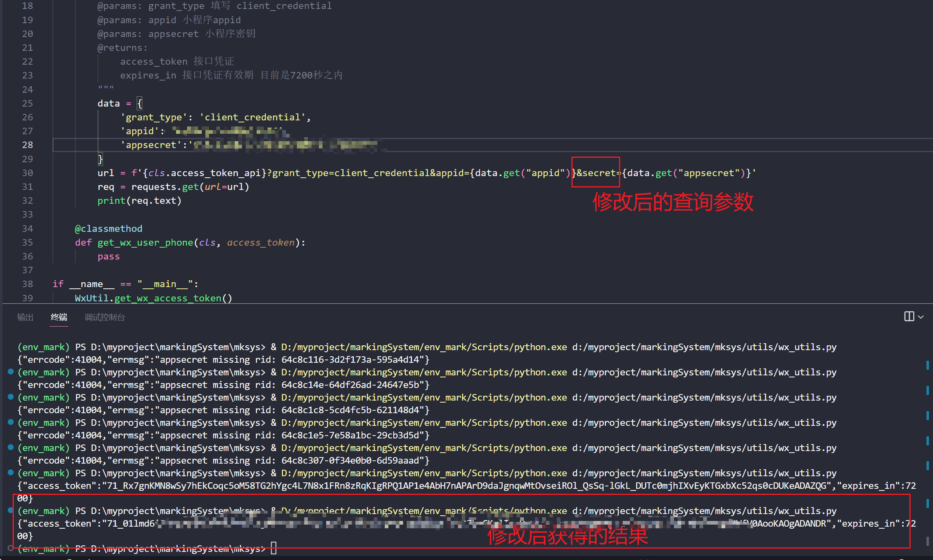This screenshot has height=560, width=933.
Task: Click the terminal cursor at the last prompt
Action: pyautogui.click(x=274, y=548)
